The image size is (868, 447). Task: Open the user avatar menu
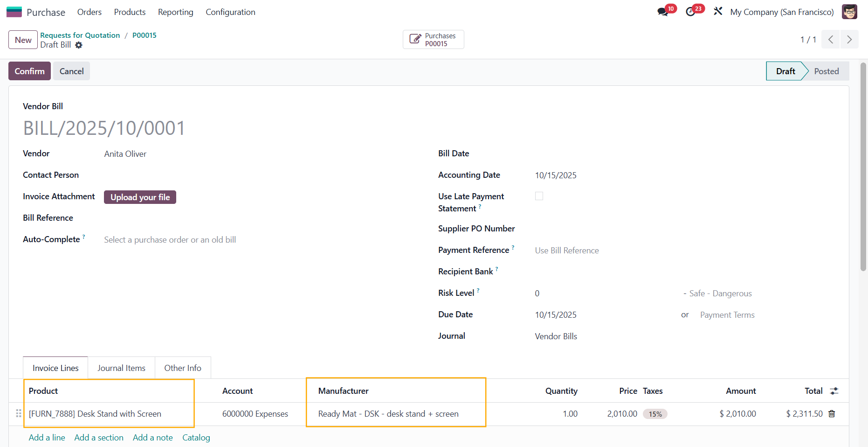tap(849, 12)
